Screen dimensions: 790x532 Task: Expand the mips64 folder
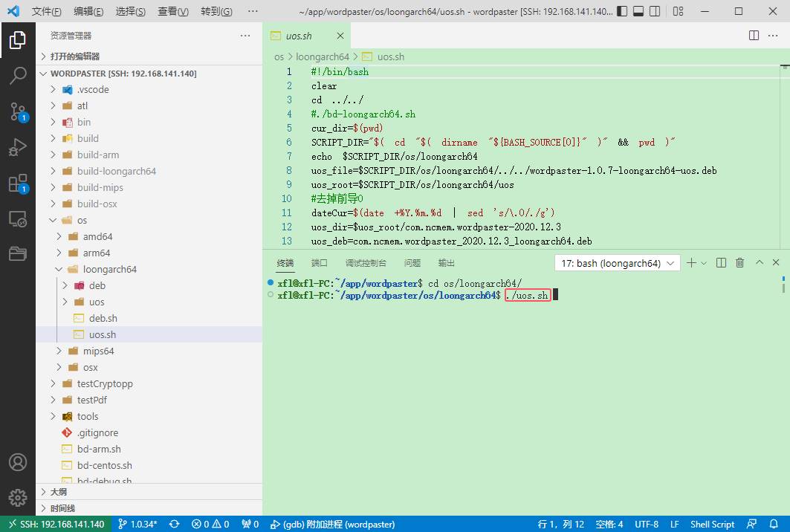[x=98, y=351]
